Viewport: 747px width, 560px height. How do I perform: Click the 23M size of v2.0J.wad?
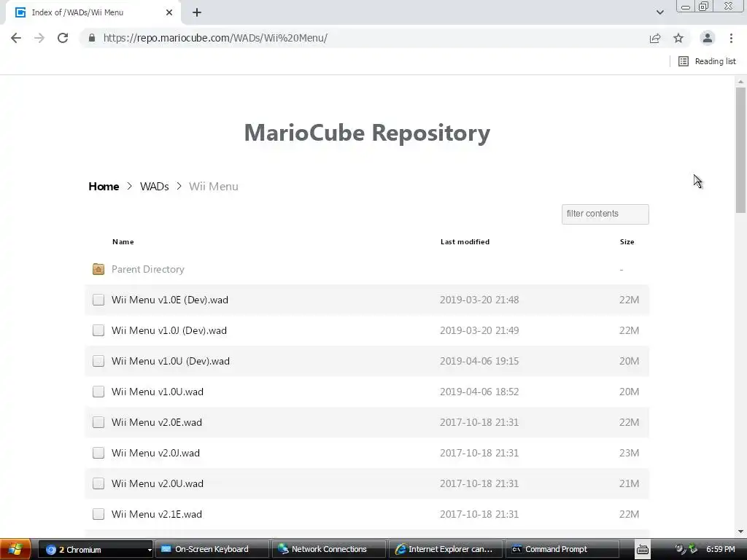(x=629, y=453)
